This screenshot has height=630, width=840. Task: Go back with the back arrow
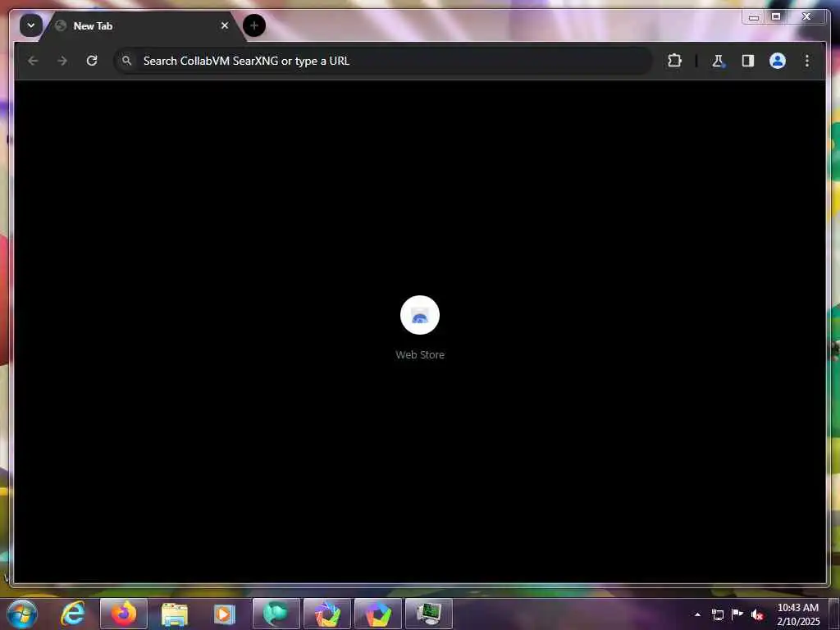[x=33, y=61]
